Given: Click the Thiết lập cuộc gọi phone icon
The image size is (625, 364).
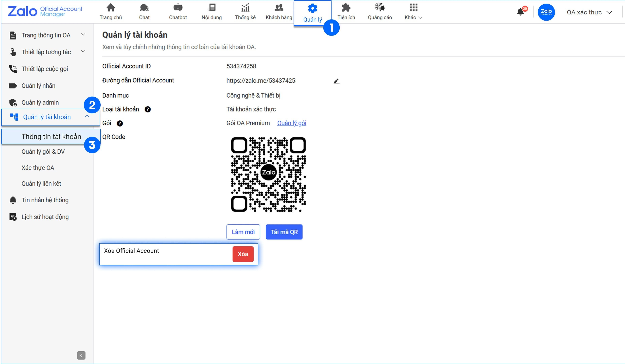Looking at the screenshot, I should point(13,69).
